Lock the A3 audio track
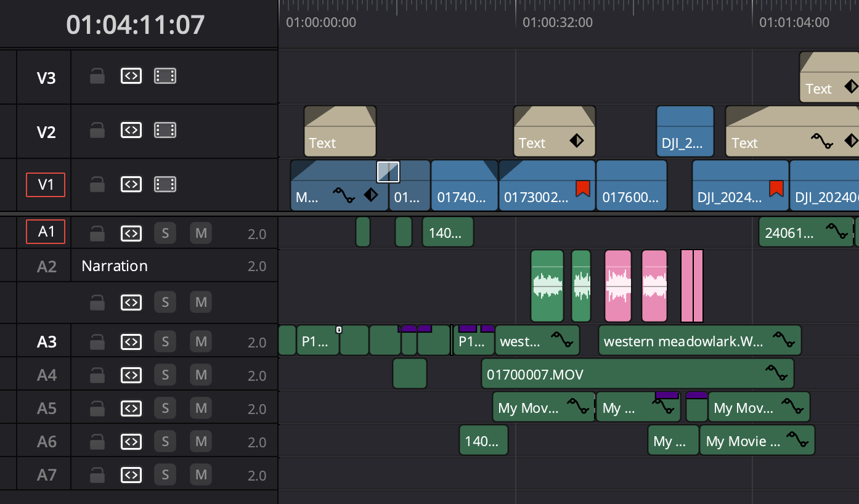 pos(97,342)
